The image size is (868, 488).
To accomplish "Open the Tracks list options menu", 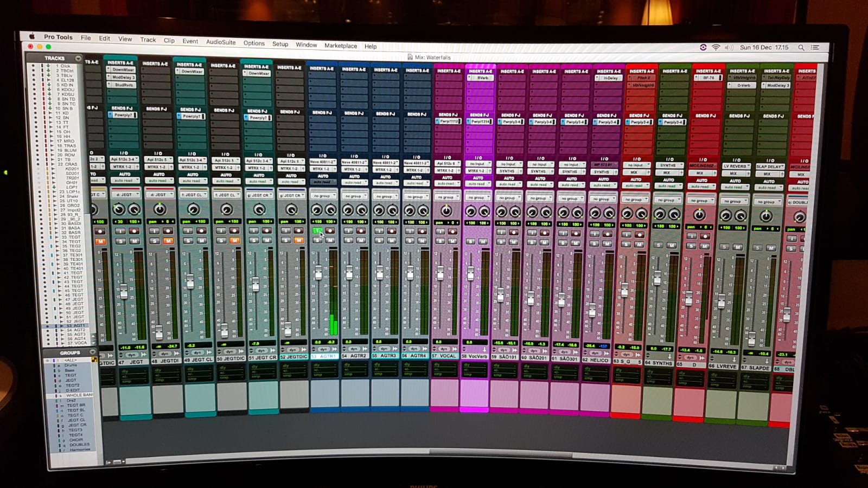I will [x=78, y=58].
